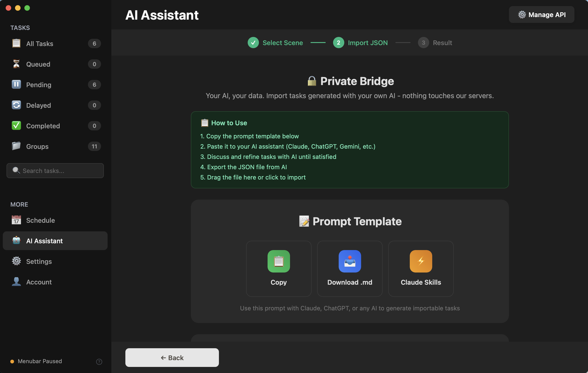588x373 pixels.
Task: Open the Schedule calendar icon
Action: coord(16,220)
